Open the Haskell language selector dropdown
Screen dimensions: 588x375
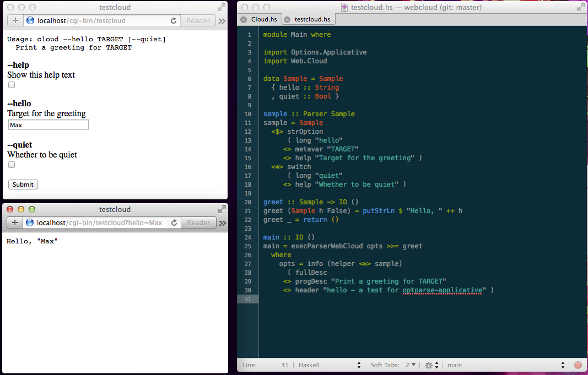tap(329, 365)
